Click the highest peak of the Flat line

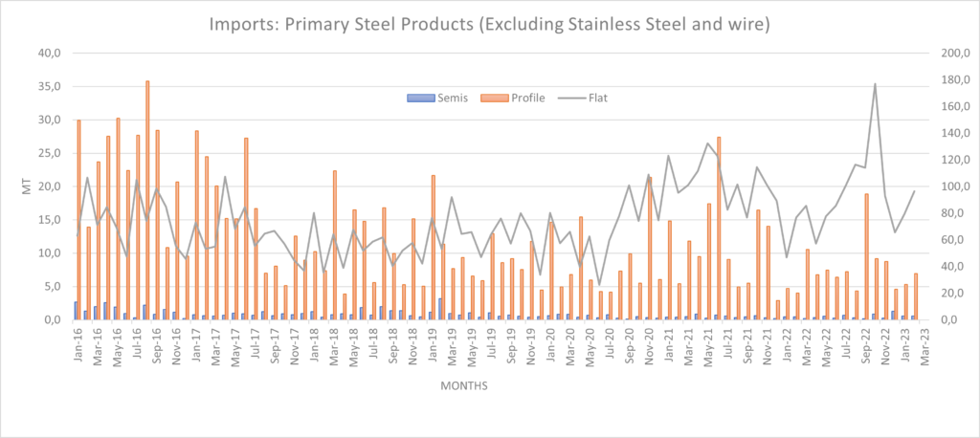tap(876, 84)
